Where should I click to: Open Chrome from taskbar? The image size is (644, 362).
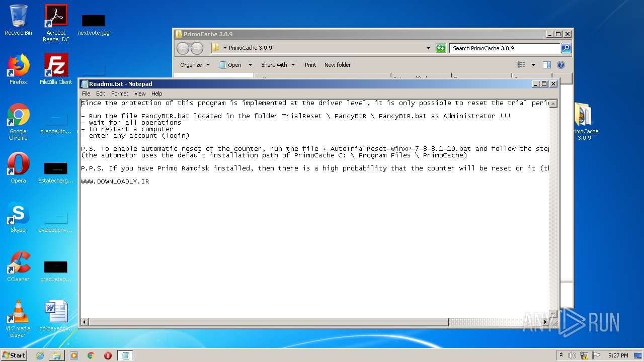(91, 355)
